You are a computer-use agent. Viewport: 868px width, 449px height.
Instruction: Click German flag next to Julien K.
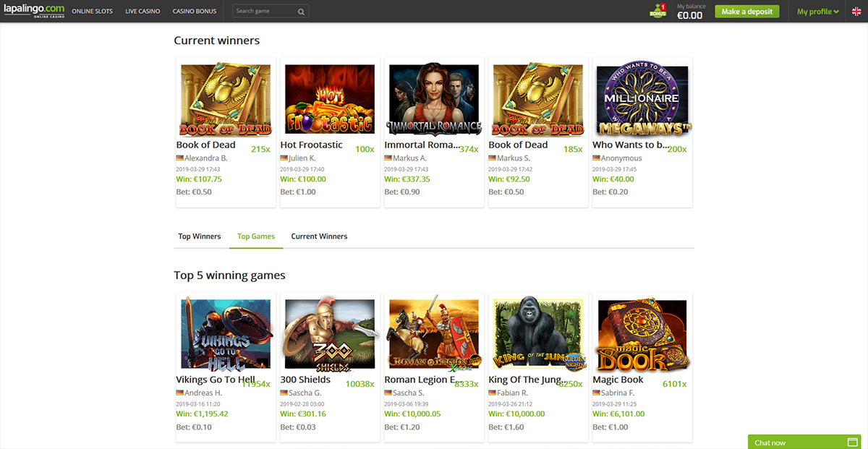(x=284, y=158)
